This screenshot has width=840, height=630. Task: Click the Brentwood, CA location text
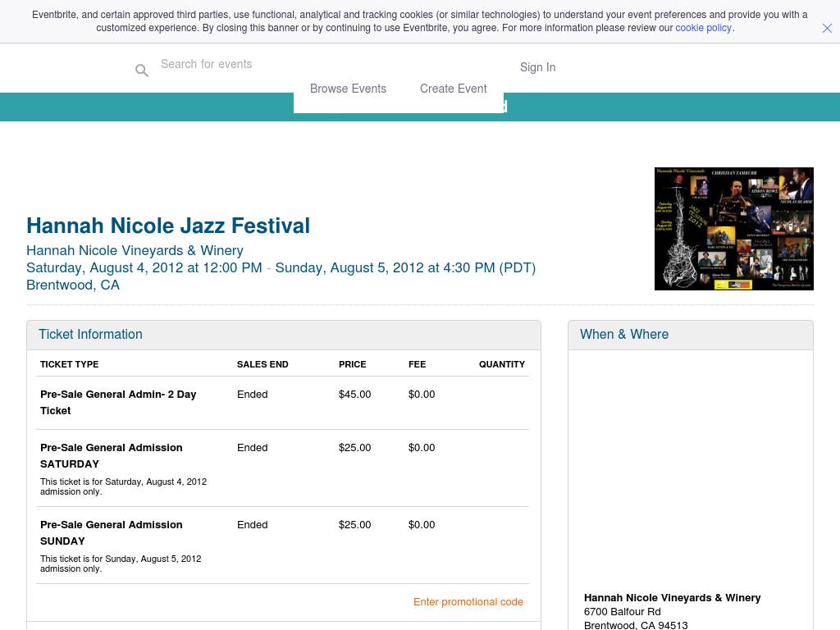73,285
